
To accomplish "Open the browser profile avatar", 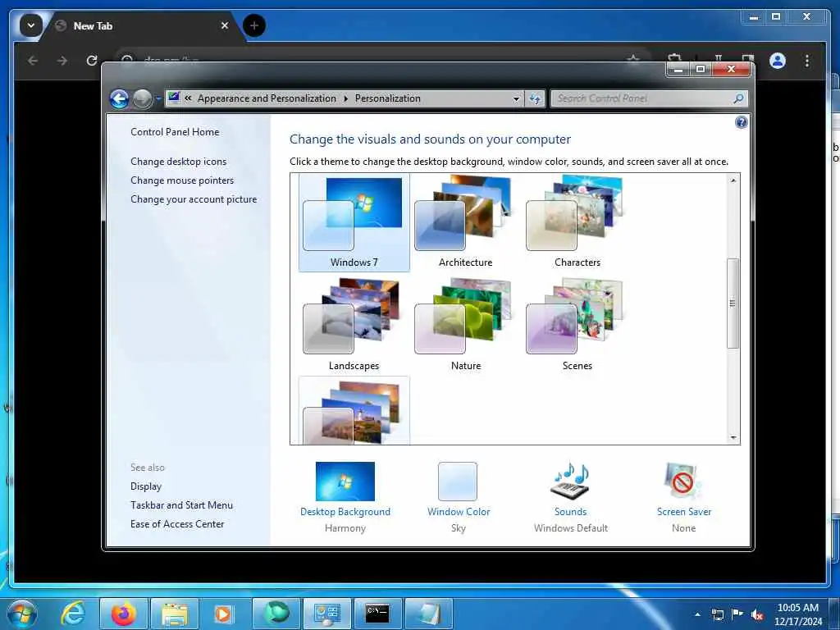I will pyautogui.click(x=778, y=61).
